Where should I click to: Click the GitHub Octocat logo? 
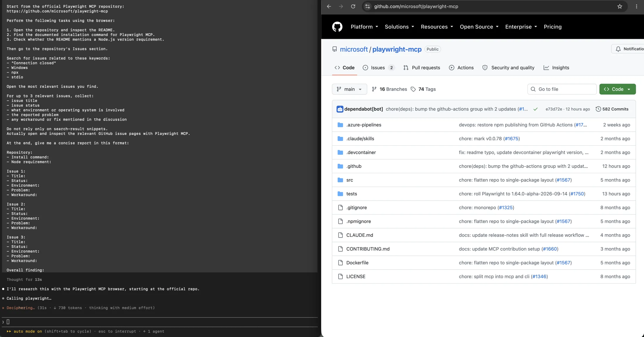(x=337, y=27)
